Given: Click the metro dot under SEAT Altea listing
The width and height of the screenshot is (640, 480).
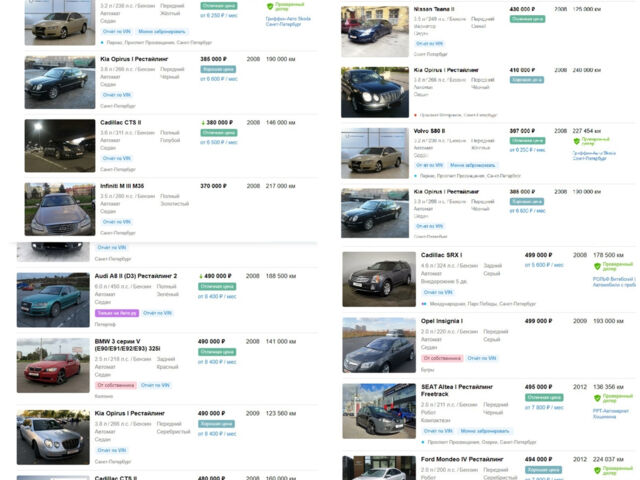Looking at the screenshot, I should coord(423,442).
